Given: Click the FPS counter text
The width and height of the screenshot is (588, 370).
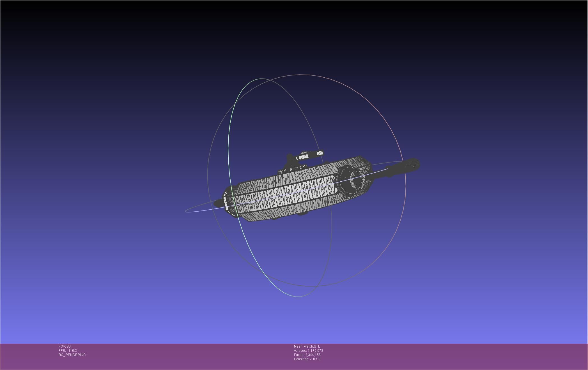Looking at the screenshot, I should pyautogui.click(x=68, y=351).
